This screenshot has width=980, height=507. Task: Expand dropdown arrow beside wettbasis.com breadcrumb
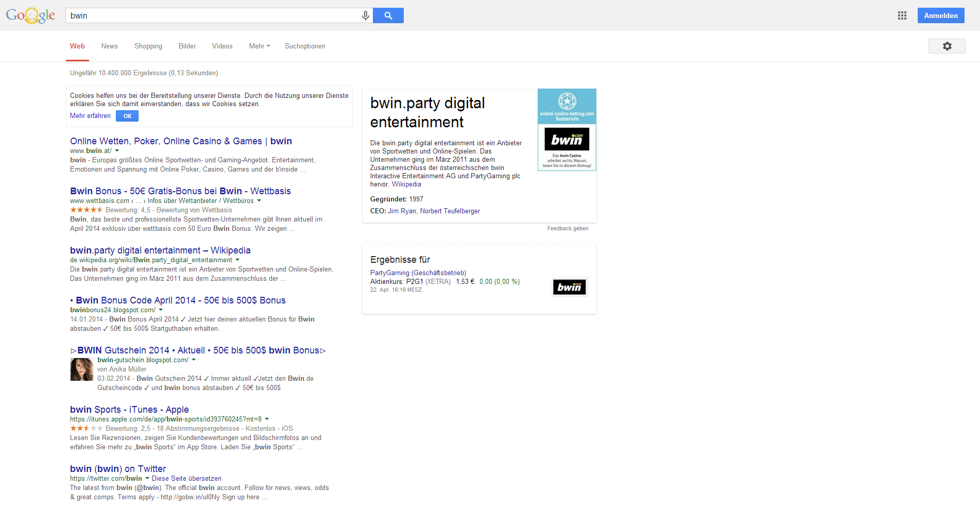click(x=259, y=201)
